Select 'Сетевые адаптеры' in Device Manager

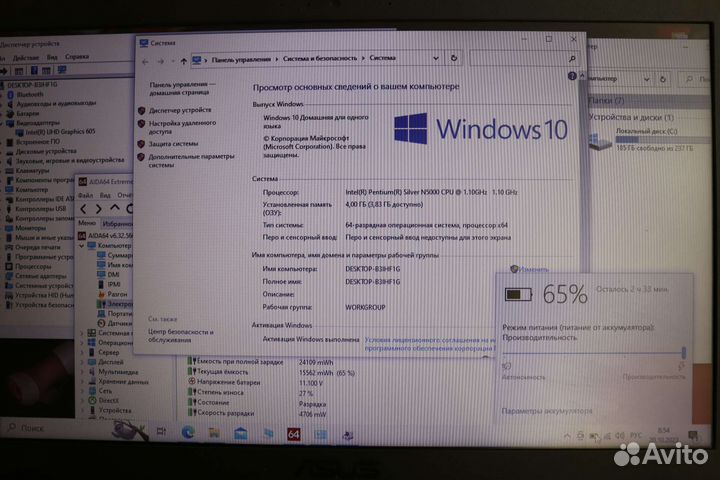click(x=40, y=276)
